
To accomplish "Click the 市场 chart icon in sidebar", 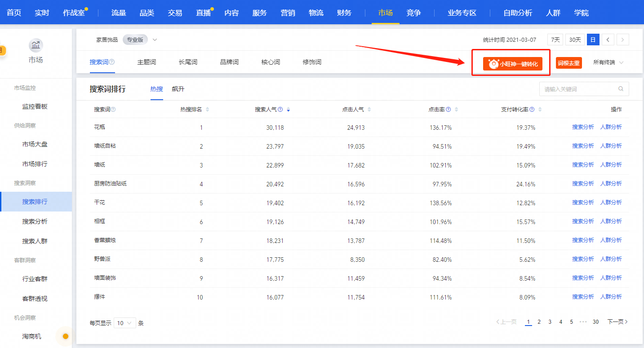I will (x=36, y=45).
